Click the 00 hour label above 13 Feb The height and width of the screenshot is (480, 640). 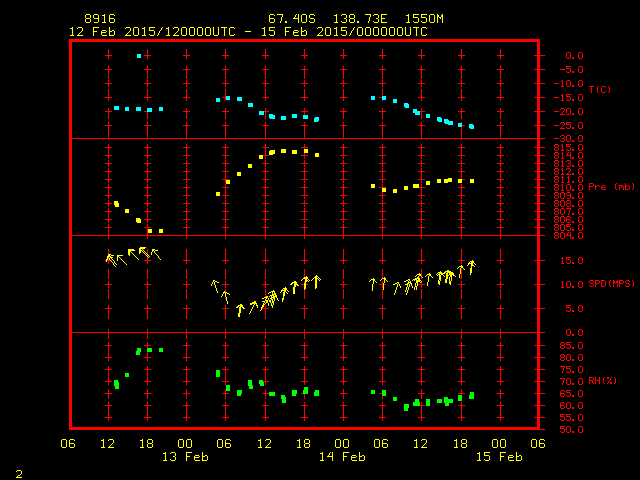click(x=185, y=444)
